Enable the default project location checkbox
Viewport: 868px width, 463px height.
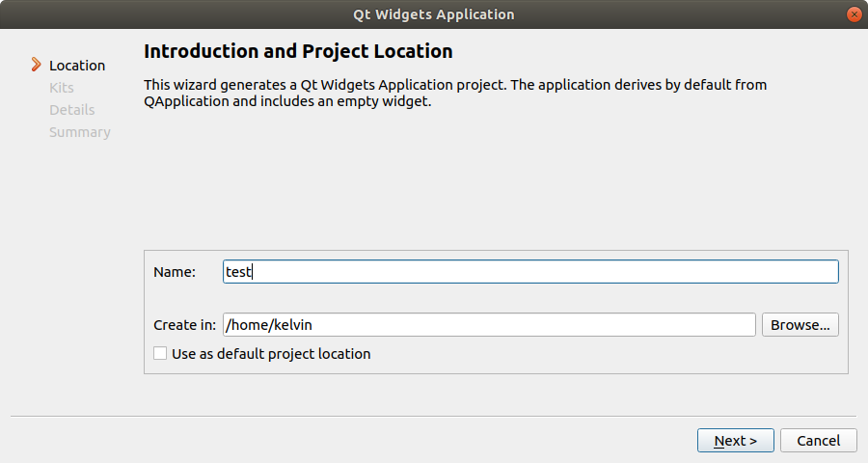point(161,354)
